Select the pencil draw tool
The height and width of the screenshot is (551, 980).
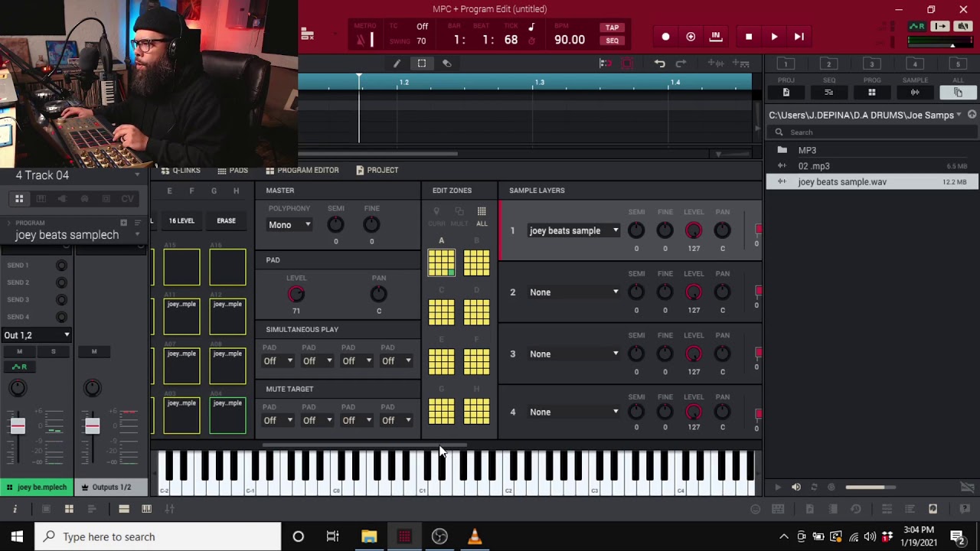[x=397, y=64]
